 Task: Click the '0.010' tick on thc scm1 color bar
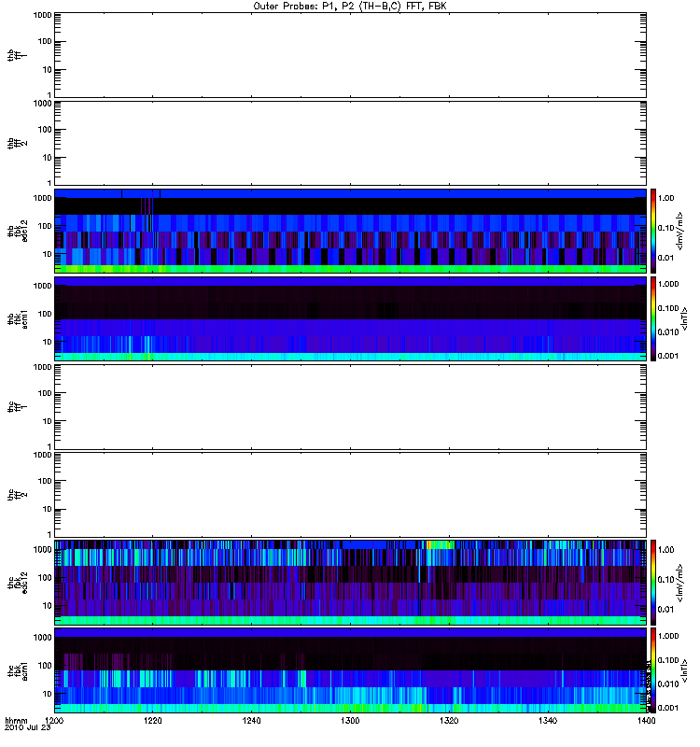coord(668,684)
